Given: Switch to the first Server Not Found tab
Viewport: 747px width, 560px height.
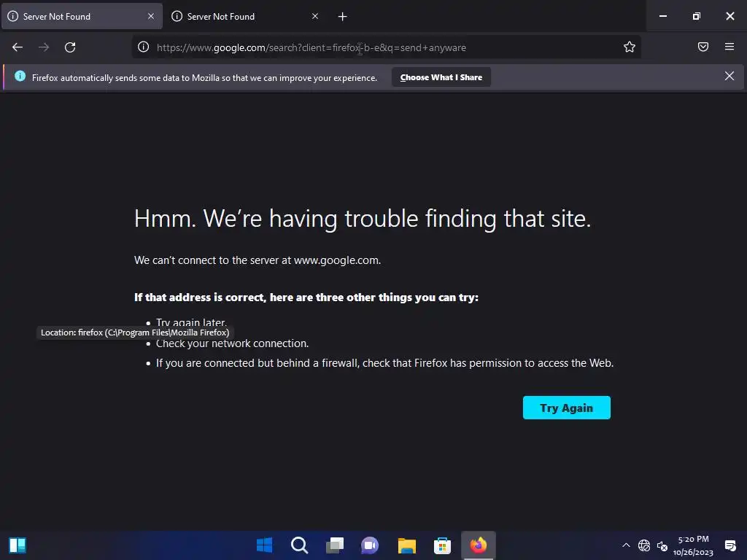Looking at the screenshot, I should 82,16.
